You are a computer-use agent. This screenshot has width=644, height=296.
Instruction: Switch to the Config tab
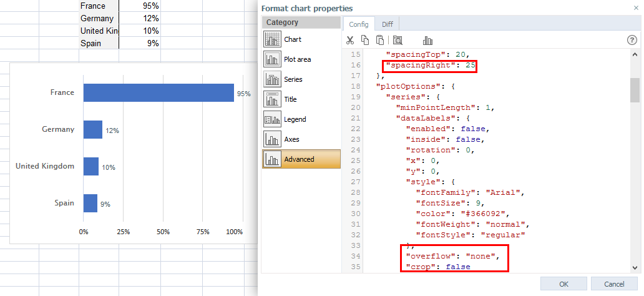point(359,24)
